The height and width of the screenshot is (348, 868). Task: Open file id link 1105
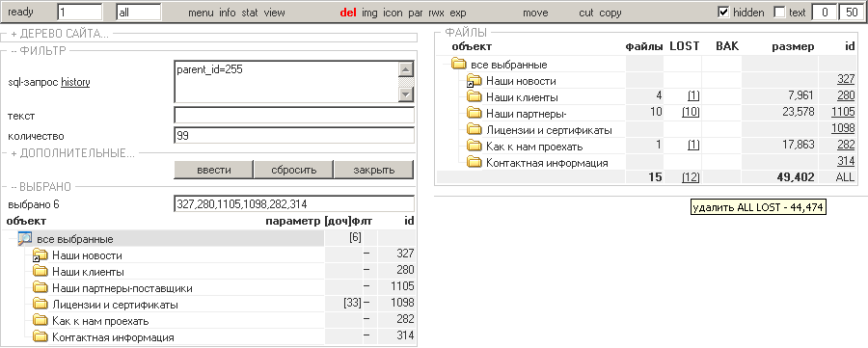point(843,113)
